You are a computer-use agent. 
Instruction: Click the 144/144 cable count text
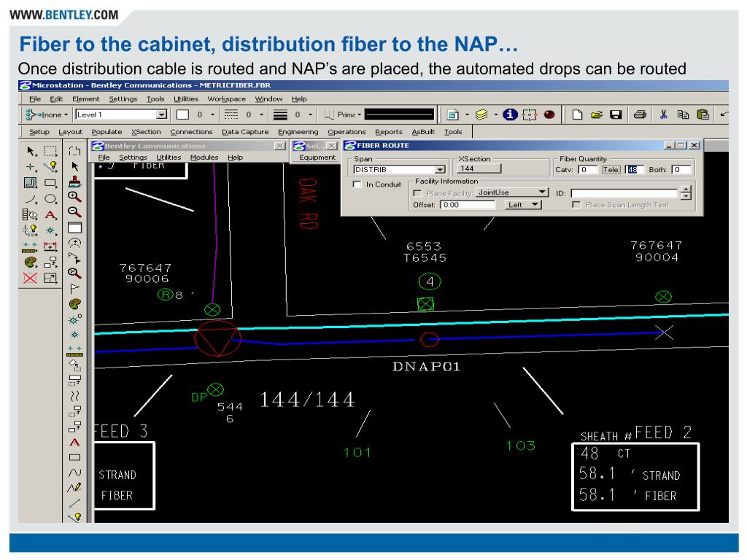click(x=307, y=400)
